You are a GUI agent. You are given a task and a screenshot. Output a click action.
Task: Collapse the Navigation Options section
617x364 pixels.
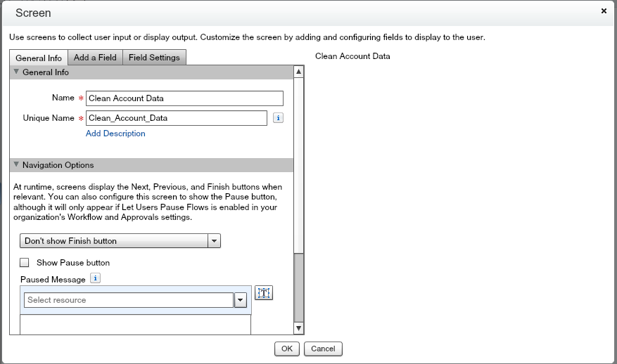(x=16, y=165)
